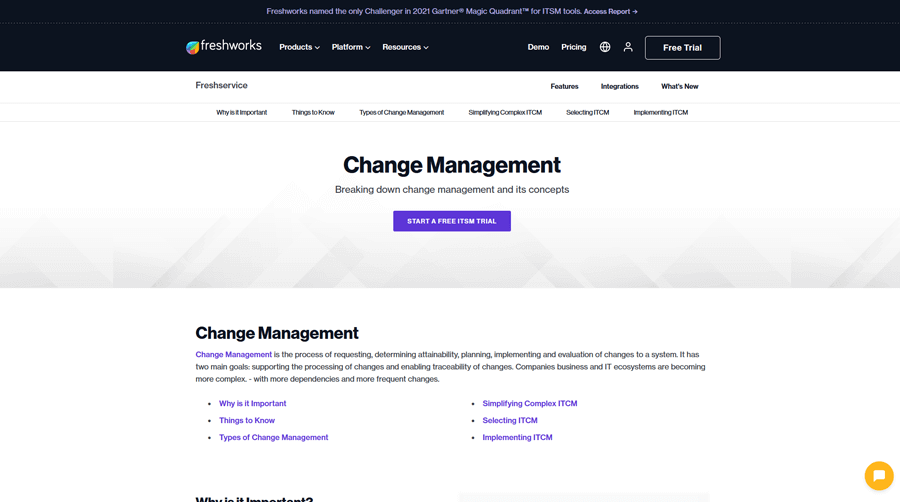Open the Access Report banner link
This screenshot has width=900, height=502.
pyautogui.click(x=610, y=11)
